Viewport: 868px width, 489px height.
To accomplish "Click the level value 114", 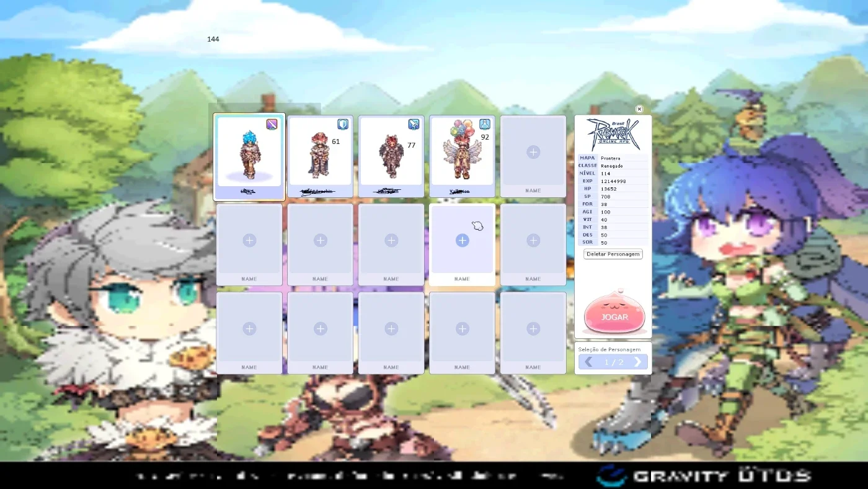I will 605,174.
